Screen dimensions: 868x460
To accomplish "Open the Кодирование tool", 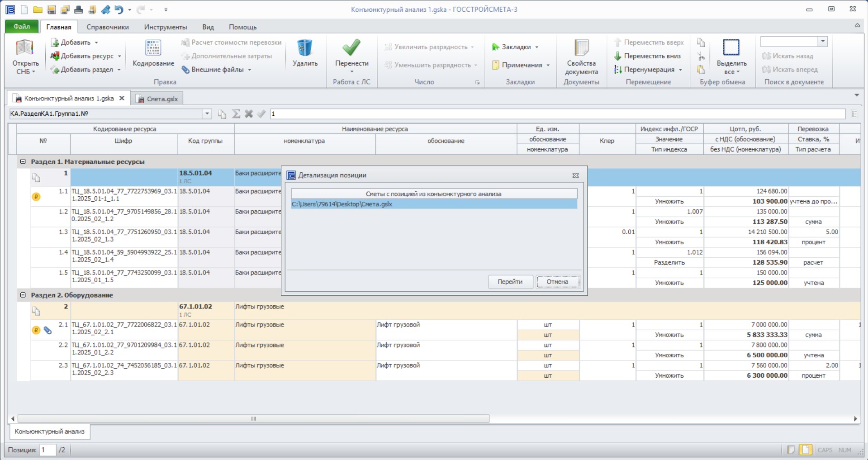I will [x=153, y=54].
